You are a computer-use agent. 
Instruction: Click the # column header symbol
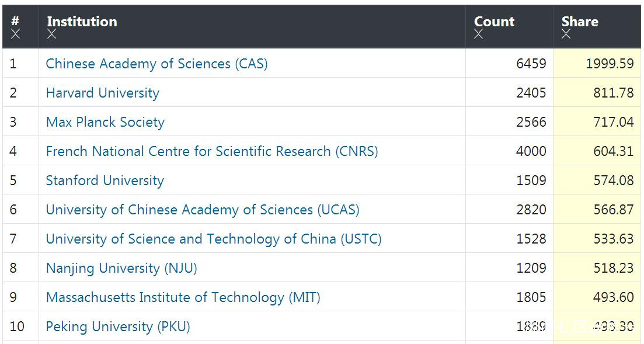(15, 21)
